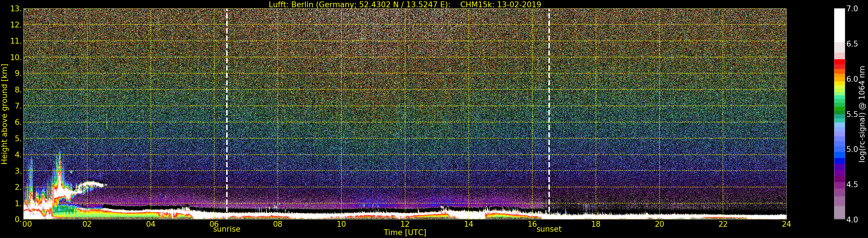The width and height of the screenshot is (868, 238).
Task: Click the '12.' height tick label
Action: point(16,25)
